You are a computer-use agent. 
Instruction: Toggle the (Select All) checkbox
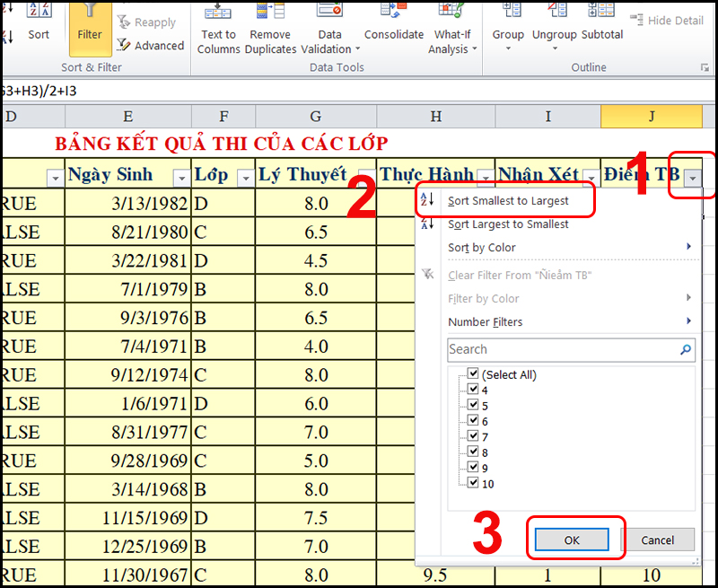click(x=473, y=374)
